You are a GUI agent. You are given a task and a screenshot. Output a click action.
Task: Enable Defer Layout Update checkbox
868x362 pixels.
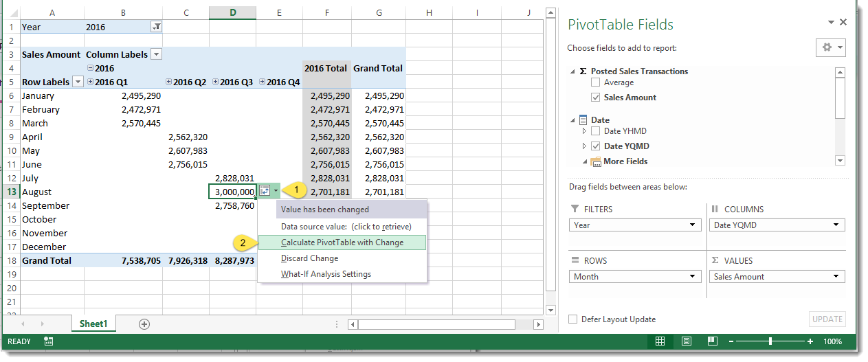[573, 319]
